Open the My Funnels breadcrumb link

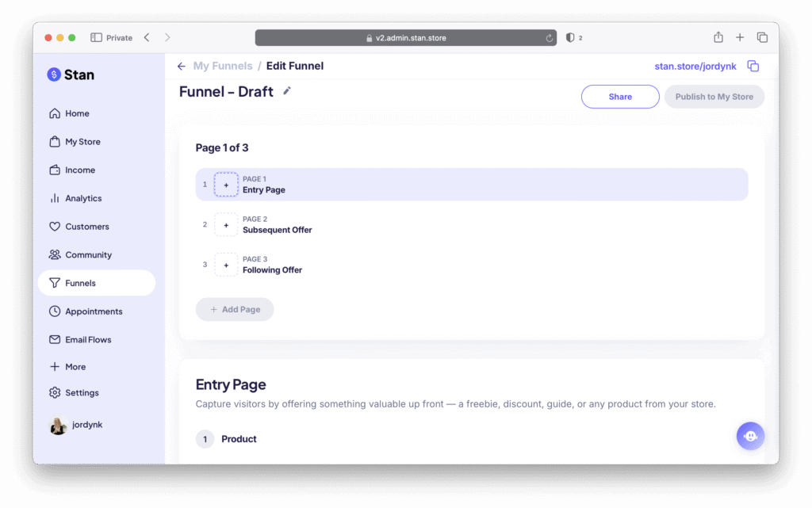tap(223, 67)
